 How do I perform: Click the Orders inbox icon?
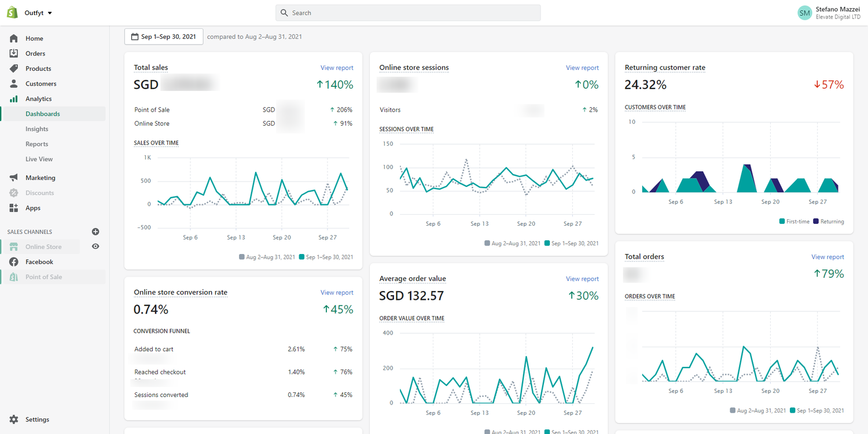coord(14,53)
